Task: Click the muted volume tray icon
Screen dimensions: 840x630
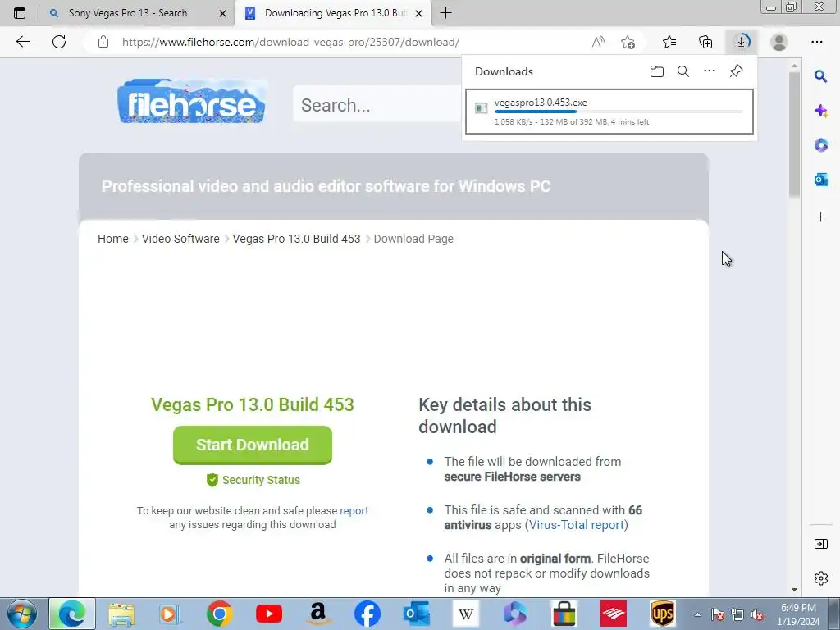Action: click(757, 615)
